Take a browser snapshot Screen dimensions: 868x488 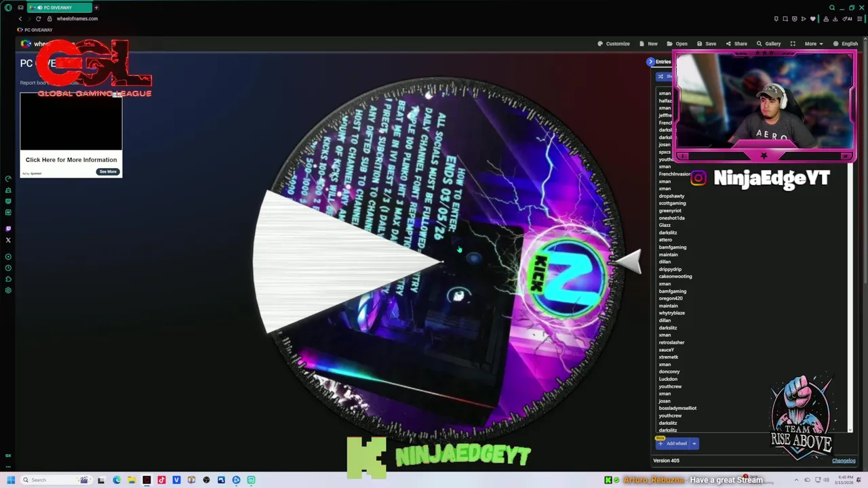[785, 18]
